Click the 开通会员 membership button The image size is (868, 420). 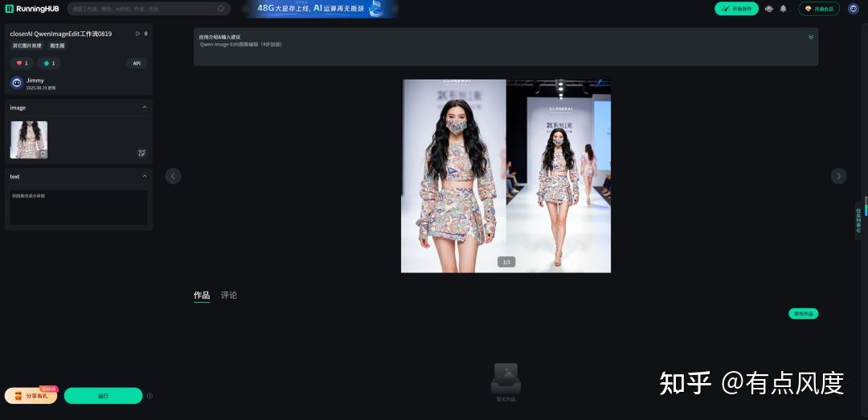(x=819, y=9)
